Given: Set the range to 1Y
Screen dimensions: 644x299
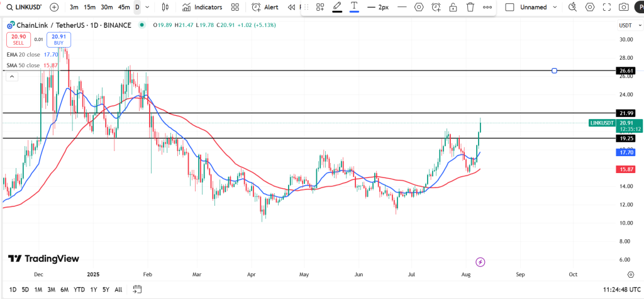Looking at the screenshot, I should pyautogui.click(x=94, y=290).
